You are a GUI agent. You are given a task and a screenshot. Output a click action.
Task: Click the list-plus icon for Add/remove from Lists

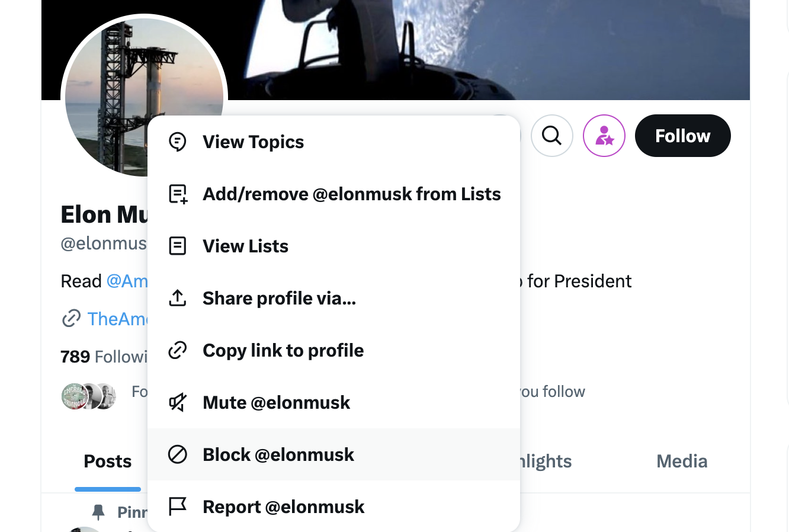tap(178, 194)
